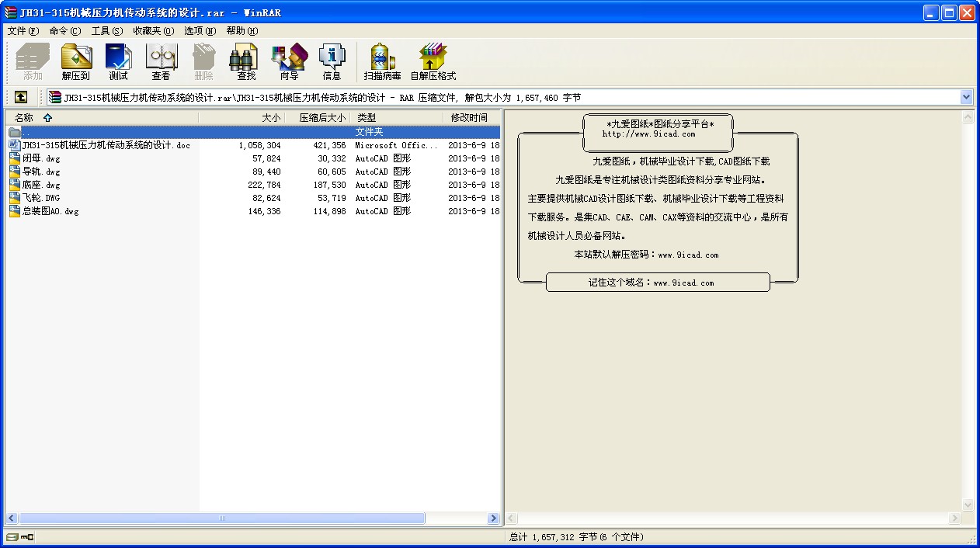Click the parent folder '..' icon
The image size is (980, 548).
15,132
